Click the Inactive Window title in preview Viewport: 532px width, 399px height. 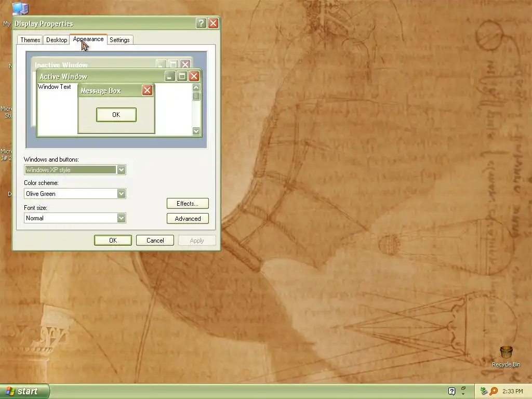coord(61,65)
